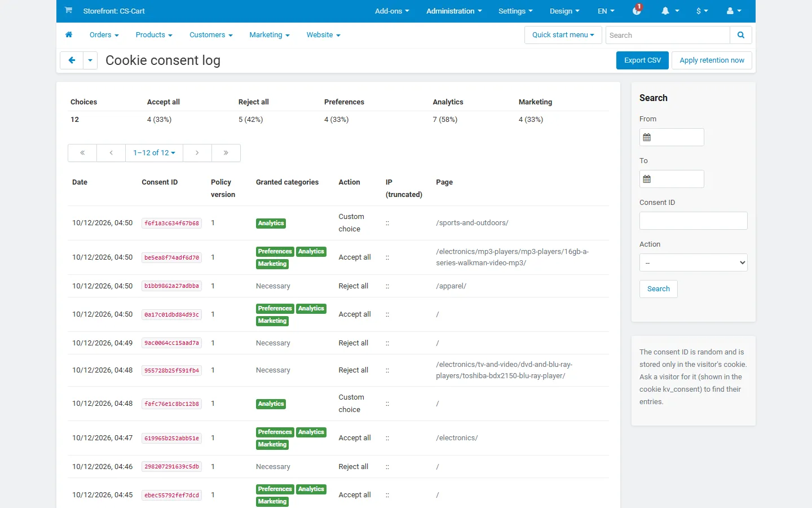Open the user profile menu icon
Image resolution: width=812 pixels, height=508 pixels.
click(x=734, y=11)
